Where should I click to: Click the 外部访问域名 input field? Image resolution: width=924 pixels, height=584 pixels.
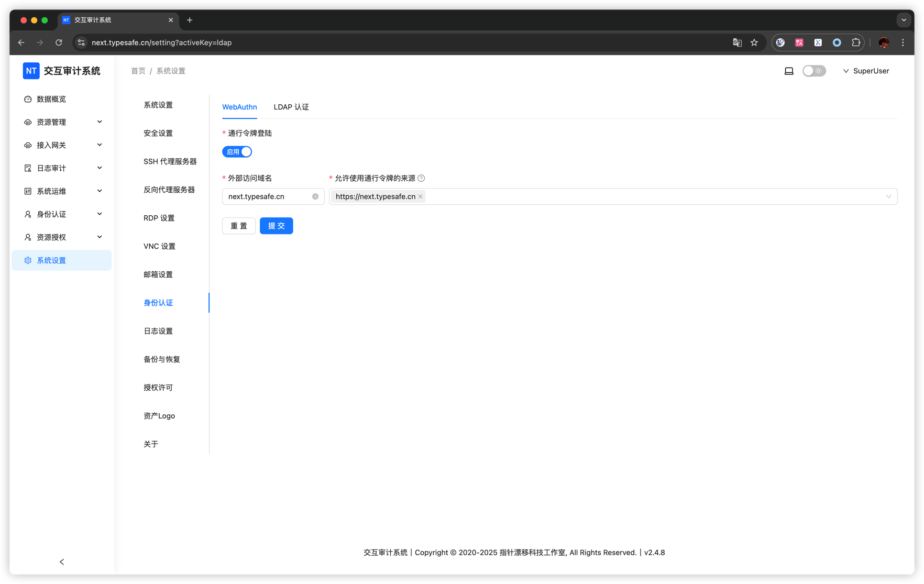point(273,196)
